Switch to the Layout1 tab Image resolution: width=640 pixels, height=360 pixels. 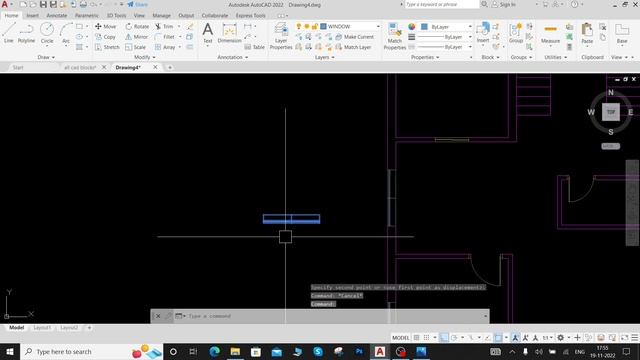click(x=42, y=327)
